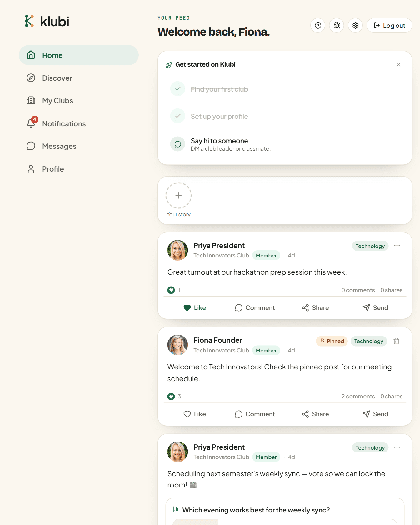Open more options on hackathon prep post
This screenshot has width=420, height=525.
coord(397,246)
